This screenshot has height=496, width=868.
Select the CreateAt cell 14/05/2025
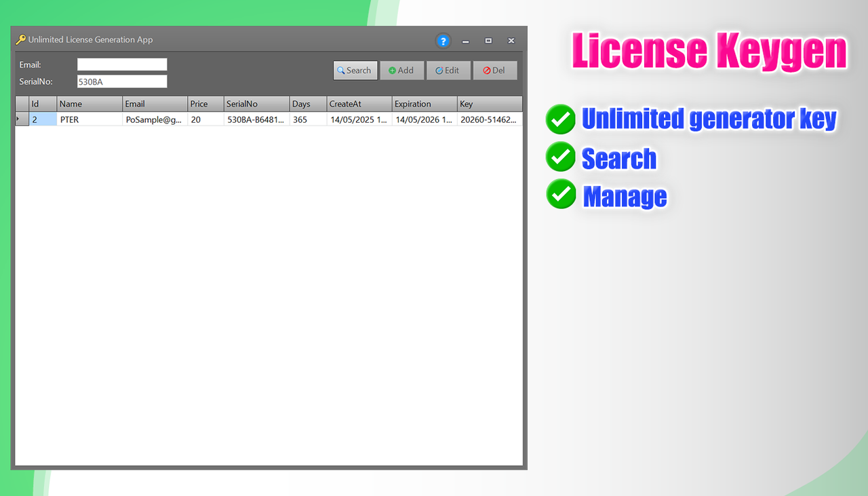click(359, 119)
